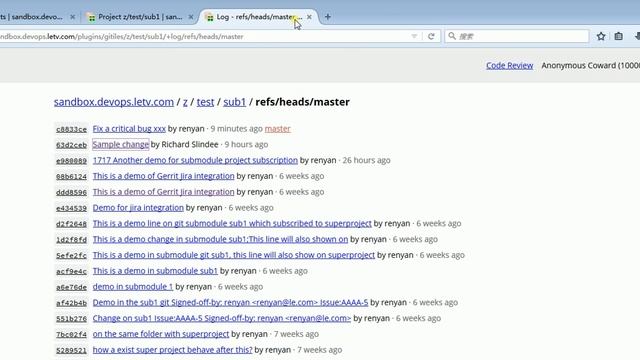Open commit hash e434539
The height and width of the screenshot is (360, 640).
(x=71, y=208)
